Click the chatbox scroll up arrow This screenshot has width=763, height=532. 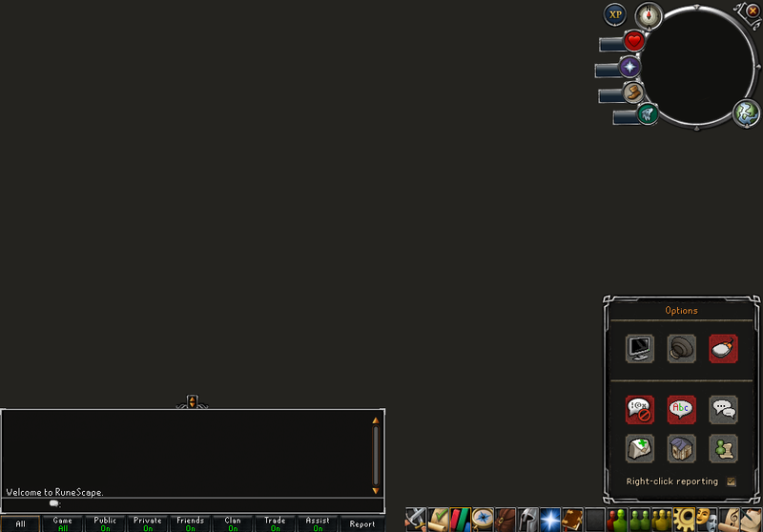coord(376,420)
